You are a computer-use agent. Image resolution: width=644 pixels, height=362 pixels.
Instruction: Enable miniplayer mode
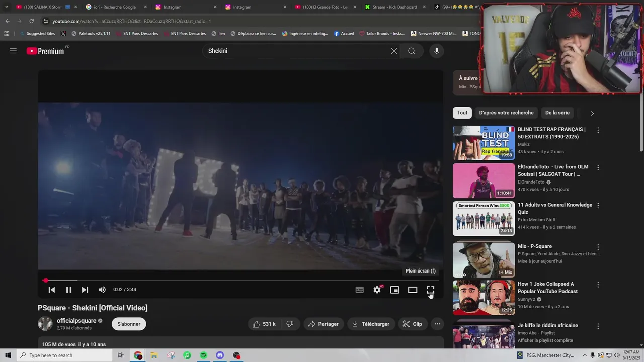coord(394,290)
